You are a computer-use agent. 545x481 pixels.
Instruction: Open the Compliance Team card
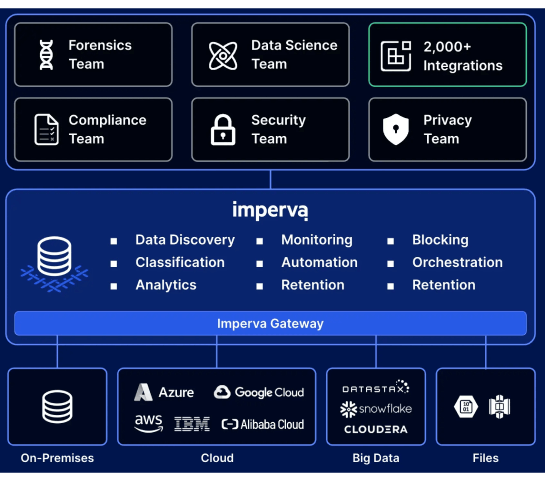pos(93,130)
